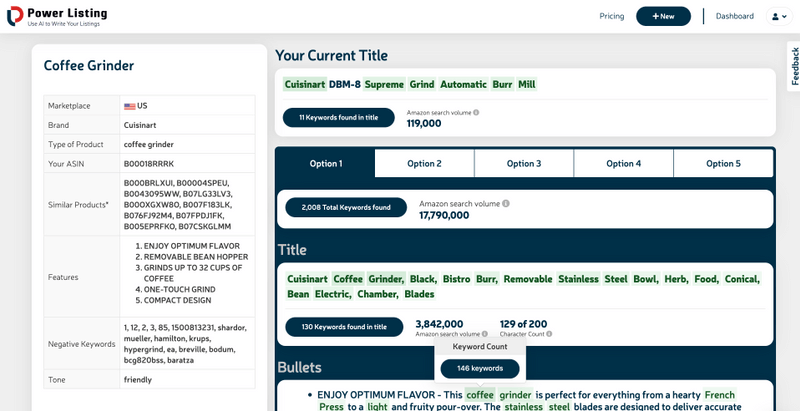Click info icon next to title Amazon search volume
The image size is (800, 411).
(484, 334)
